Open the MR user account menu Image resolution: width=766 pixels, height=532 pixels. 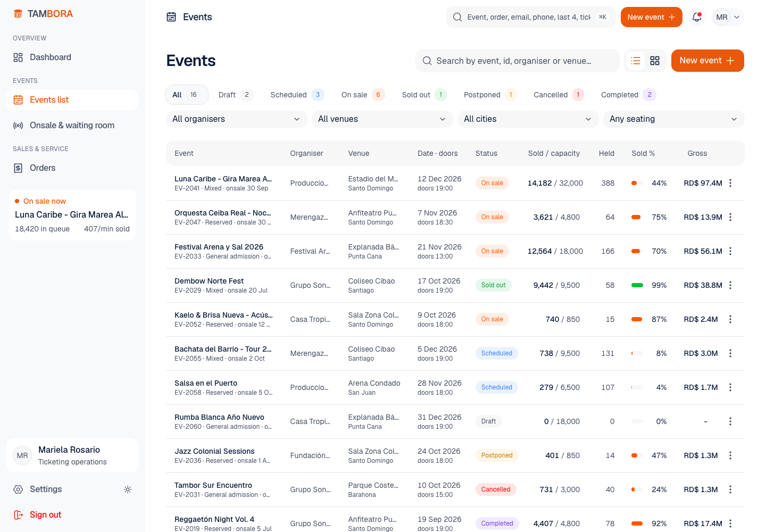[728, 17]
